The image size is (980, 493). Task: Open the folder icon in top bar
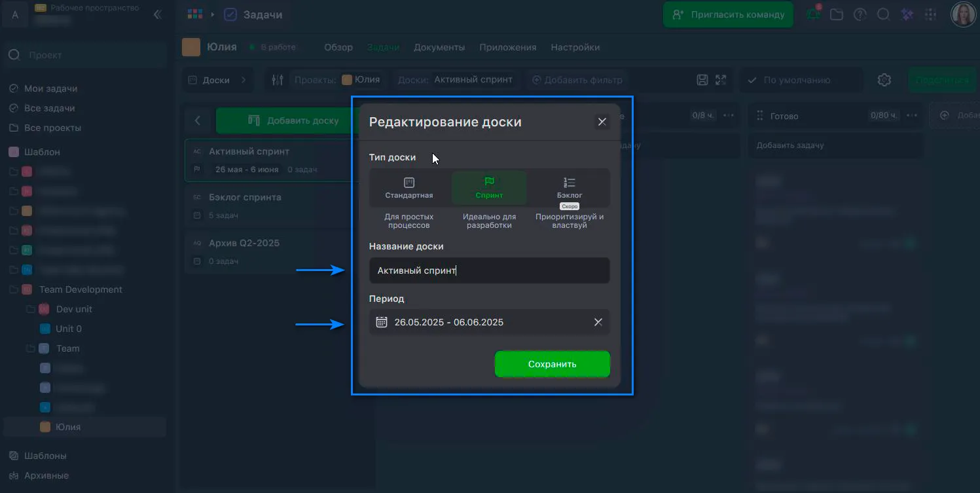click(837, 14)
